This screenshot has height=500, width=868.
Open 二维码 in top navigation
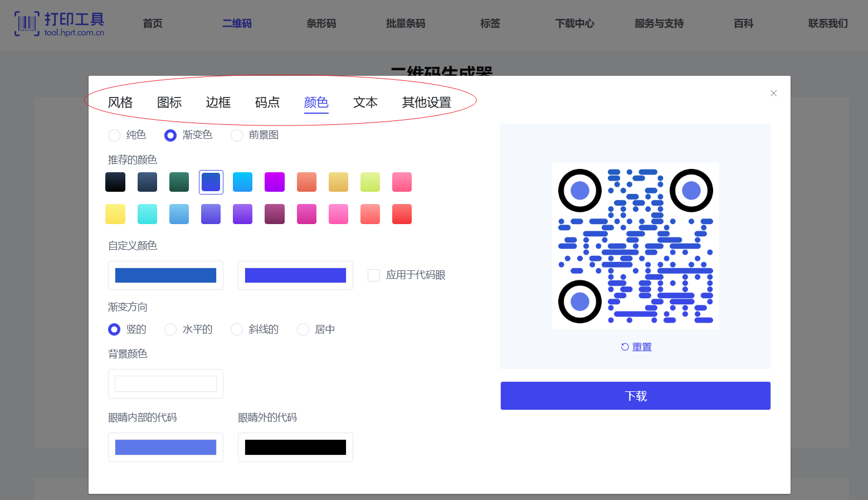tap(237, 23)
